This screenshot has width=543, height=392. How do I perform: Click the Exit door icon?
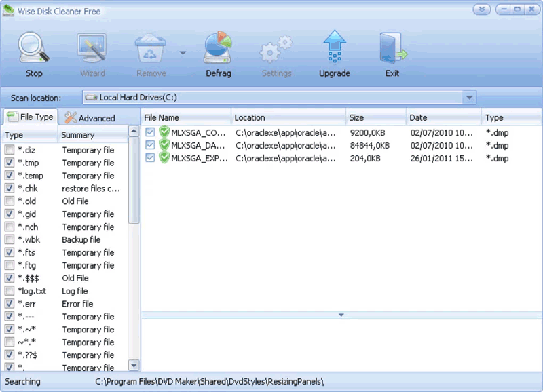(393, 47)
